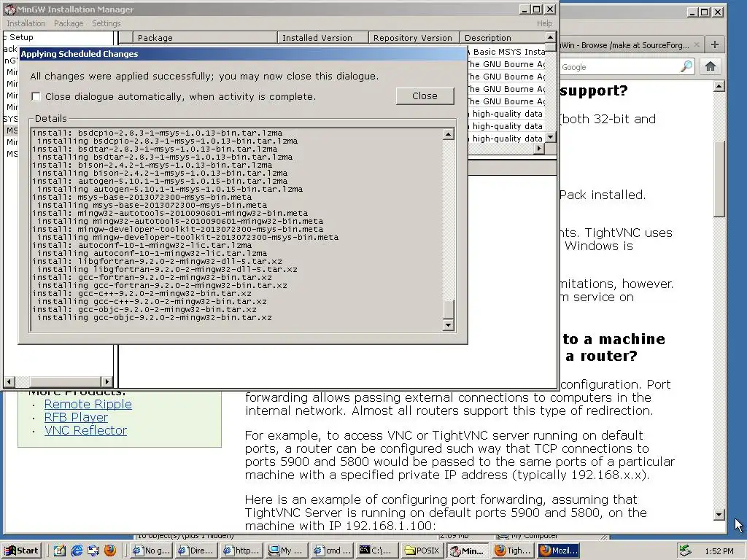Viewport: 747px width, 560px height.
Task: Click log line 'install: gcc-fortran-9.2.0-2-mingw32-bin.tar.xz'
Action: click(152, 277)
